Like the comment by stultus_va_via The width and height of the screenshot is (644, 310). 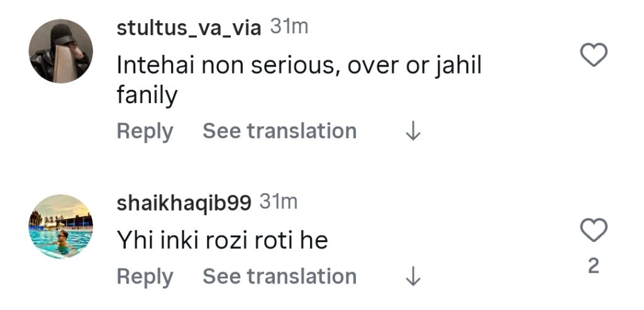tap(592, 57)
